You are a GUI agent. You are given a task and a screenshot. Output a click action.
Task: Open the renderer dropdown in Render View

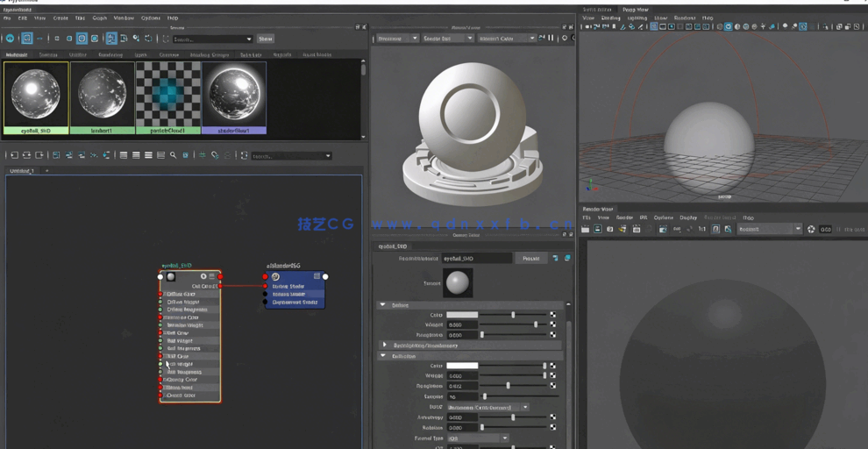[x=769, y=229]
